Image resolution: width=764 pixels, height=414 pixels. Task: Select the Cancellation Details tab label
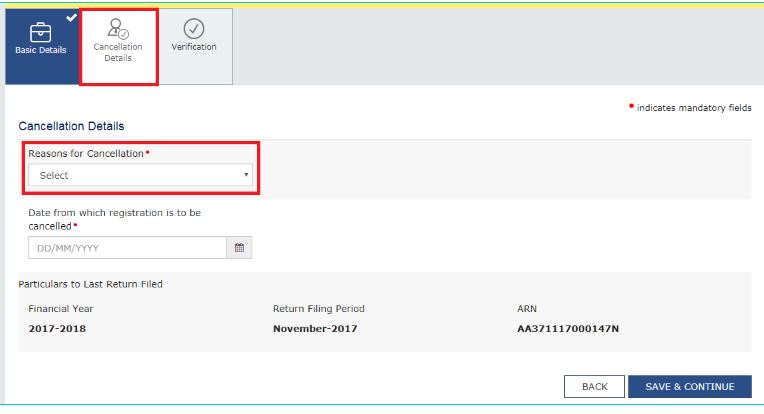(x=117, y=52)
